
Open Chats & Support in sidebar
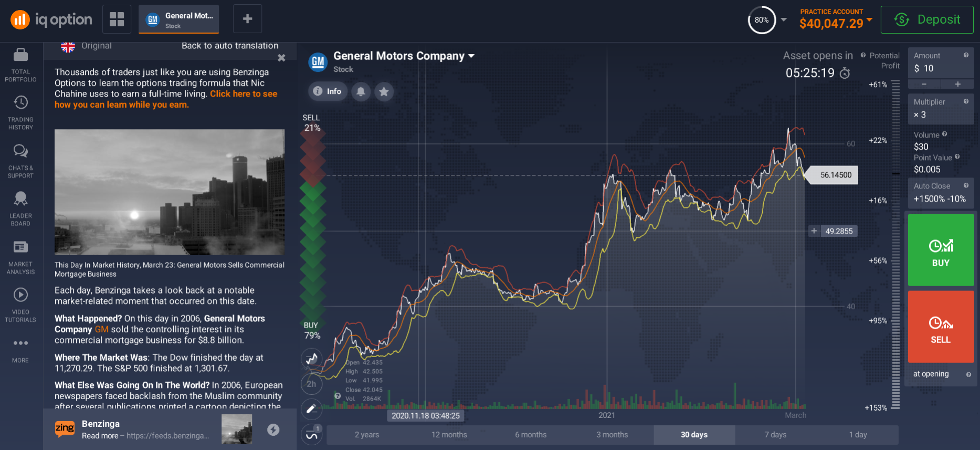[x=20, y=161]
